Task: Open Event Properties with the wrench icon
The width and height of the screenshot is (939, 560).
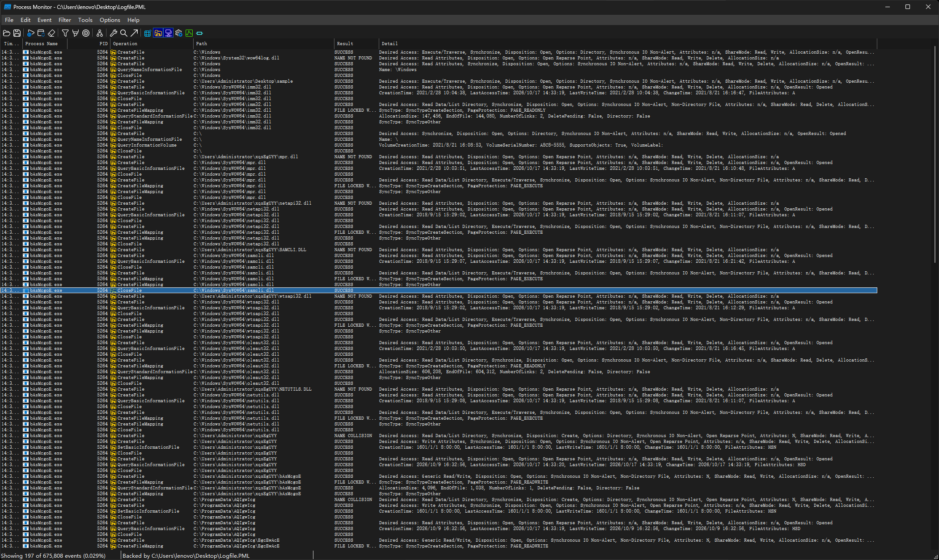Action: 114,33
